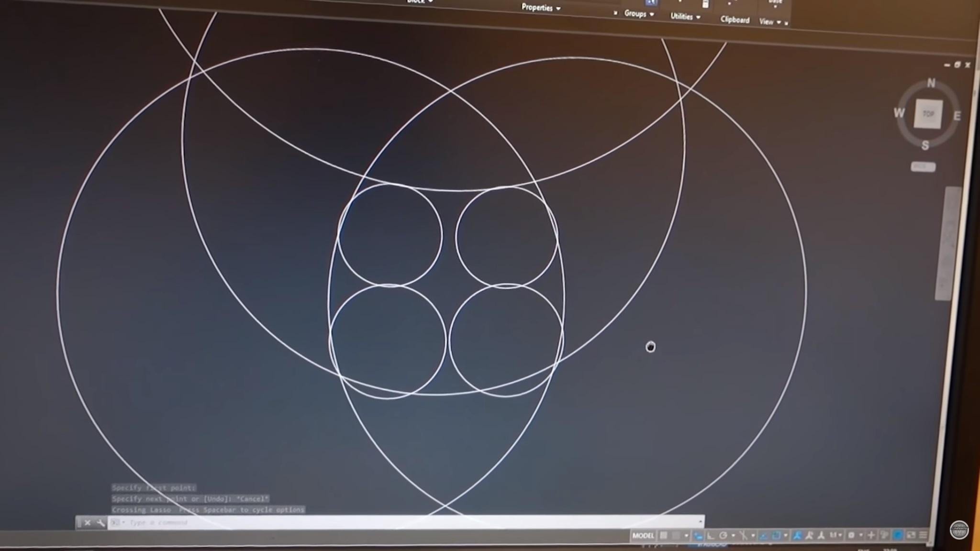Toggle infer constraints blue status icon
The image size is (980, 551).
coord(698,536)
